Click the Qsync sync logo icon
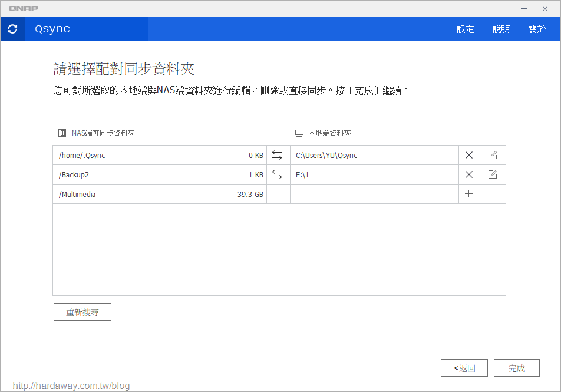Screen dimensions: 561x392 pyautogui.click(x=12, y=29)
